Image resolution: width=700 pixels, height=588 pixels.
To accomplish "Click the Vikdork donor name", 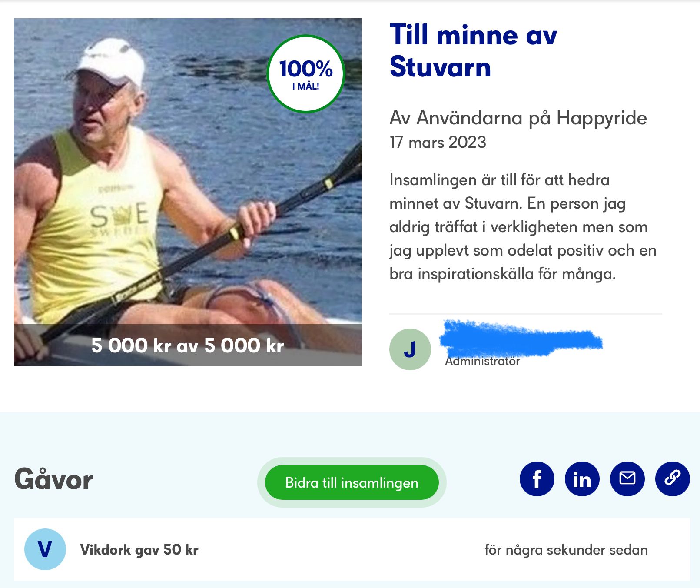I will click(106, 550).
